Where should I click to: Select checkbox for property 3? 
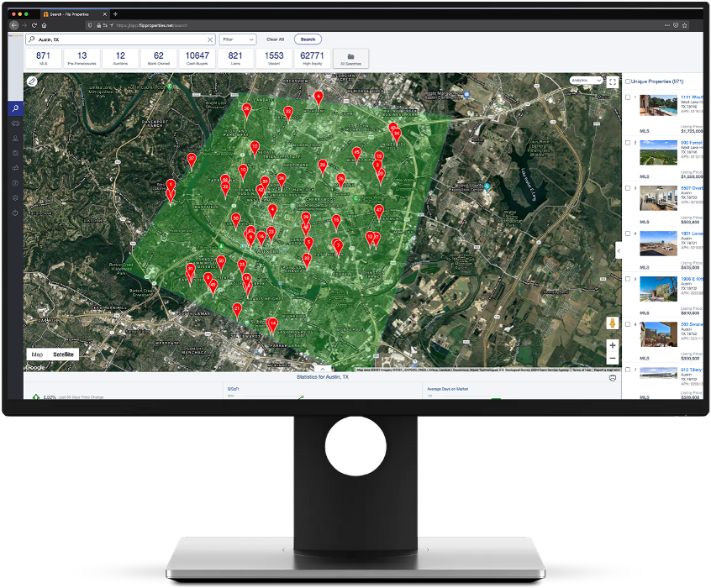[628, 187]
